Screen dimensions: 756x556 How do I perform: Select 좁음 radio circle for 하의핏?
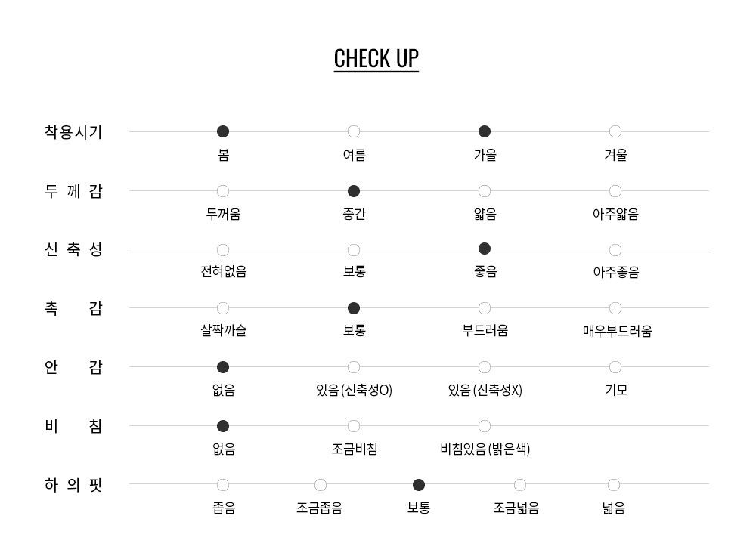223,485
